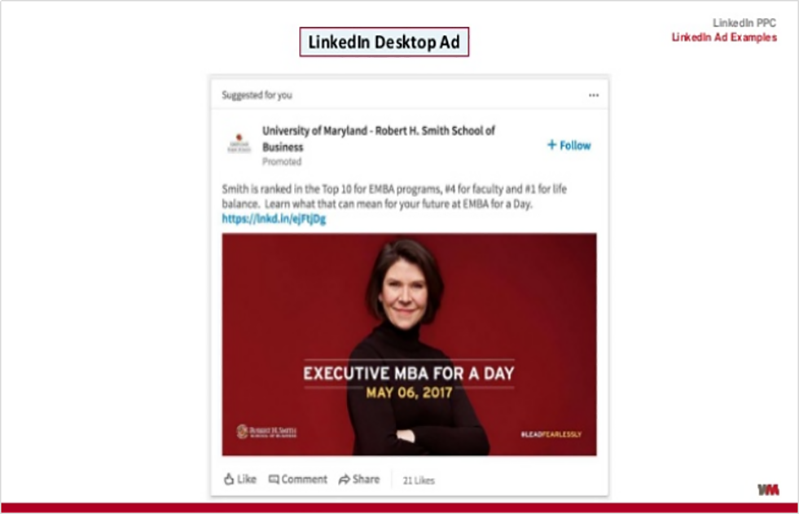
Task: View the 21 Likes count
Action: click(418, 480)
